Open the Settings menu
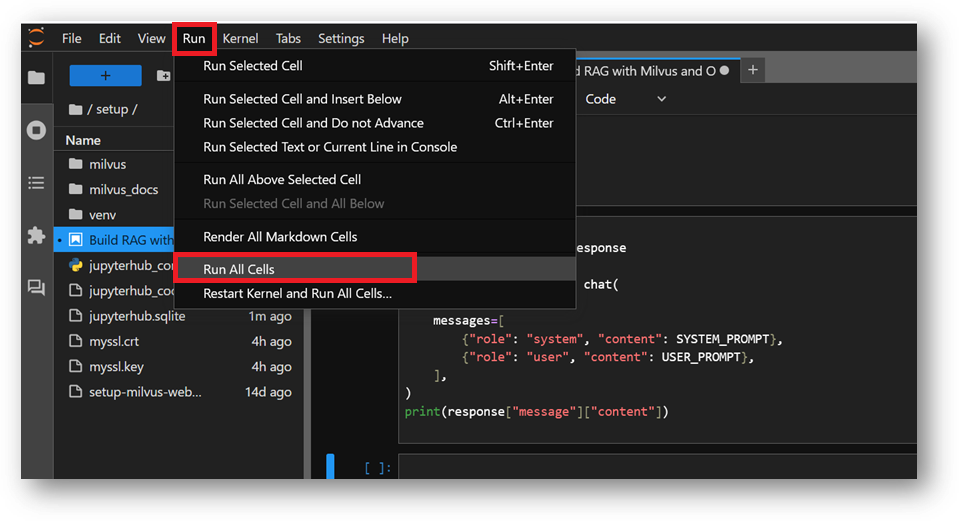Viewport: 959px width, 521px height. (x=341, y=38)
